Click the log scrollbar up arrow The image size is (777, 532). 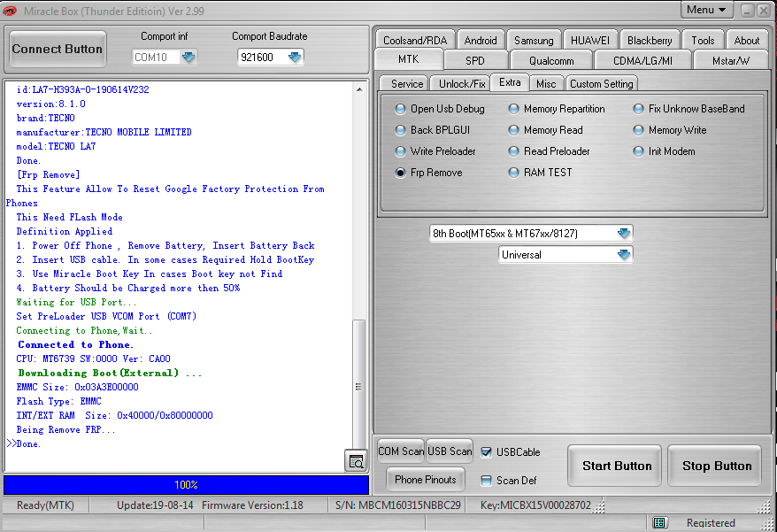(359, 89)
